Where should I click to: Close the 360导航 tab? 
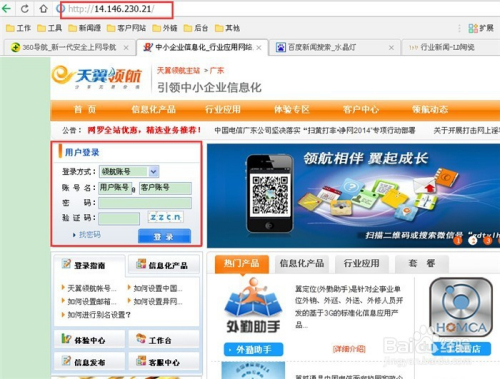[x=126, y=48]
